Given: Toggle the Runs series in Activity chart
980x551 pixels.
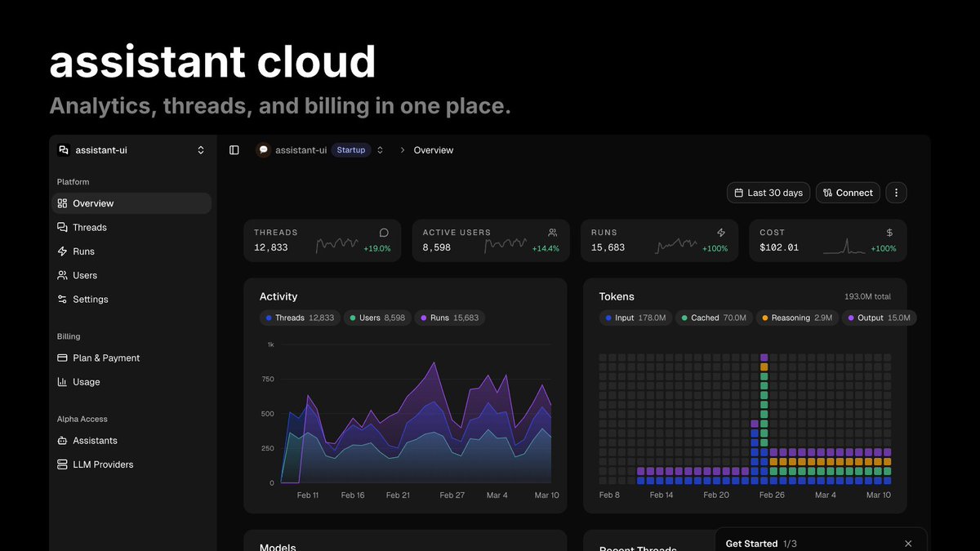Looking at the screenshot, I should [x=449, y=318].
